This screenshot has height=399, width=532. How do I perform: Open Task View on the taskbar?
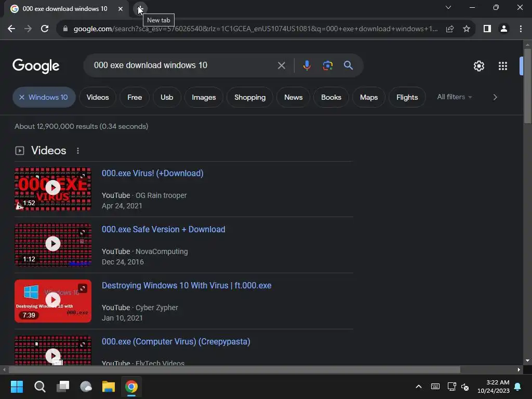click(x=63, y=387)
